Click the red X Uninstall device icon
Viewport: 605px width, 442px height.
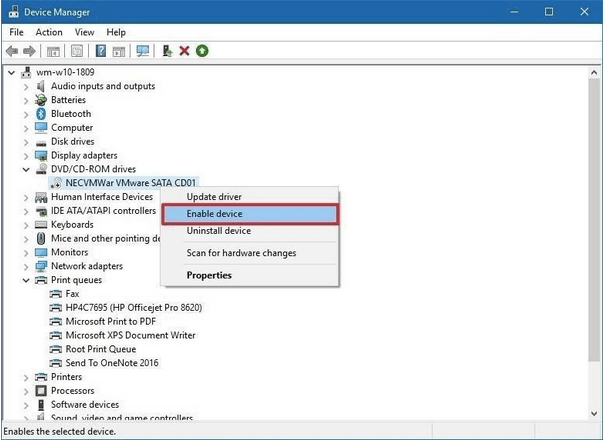[x=184, y=51]
